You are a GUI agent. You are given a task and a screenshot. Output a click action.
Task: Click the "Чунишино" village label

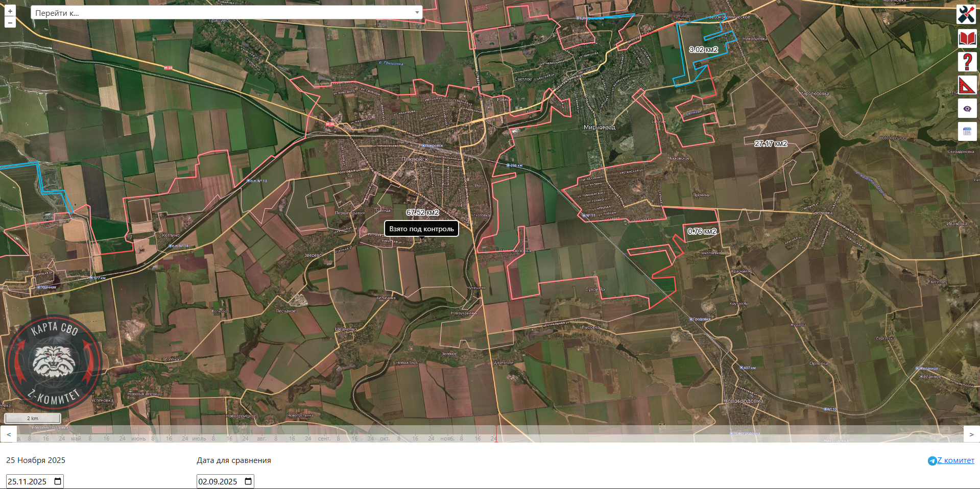click(x=476, y=288)
